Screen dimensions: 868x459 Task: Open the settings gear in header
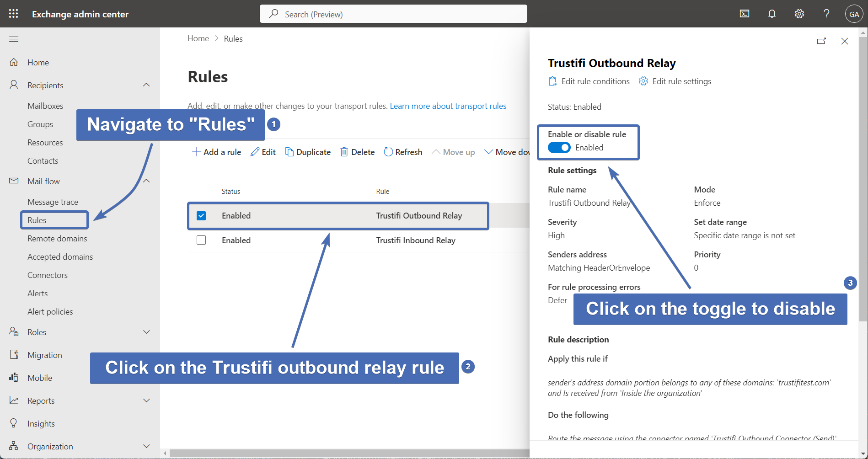pos(799,14)
